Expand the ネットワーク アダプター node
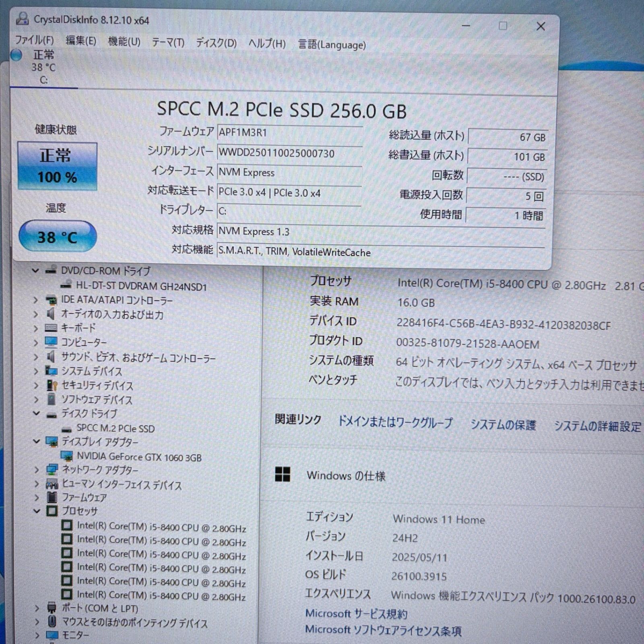Screen dimensions: 644x644 37,470
